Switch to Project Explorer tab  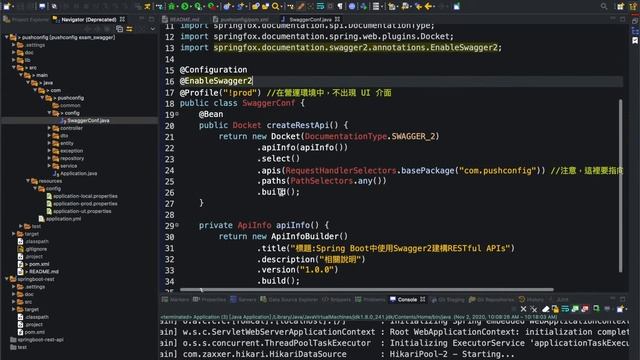click(26, 19)
